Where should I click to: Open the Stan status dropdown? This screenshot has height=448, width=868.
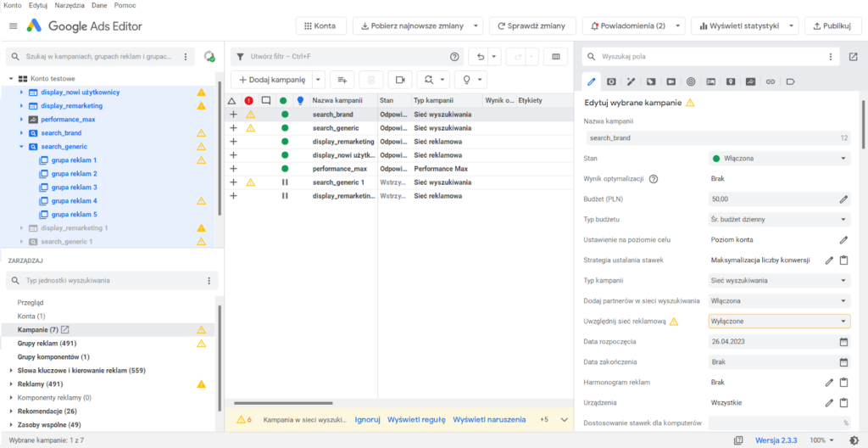tap(779, 158)
